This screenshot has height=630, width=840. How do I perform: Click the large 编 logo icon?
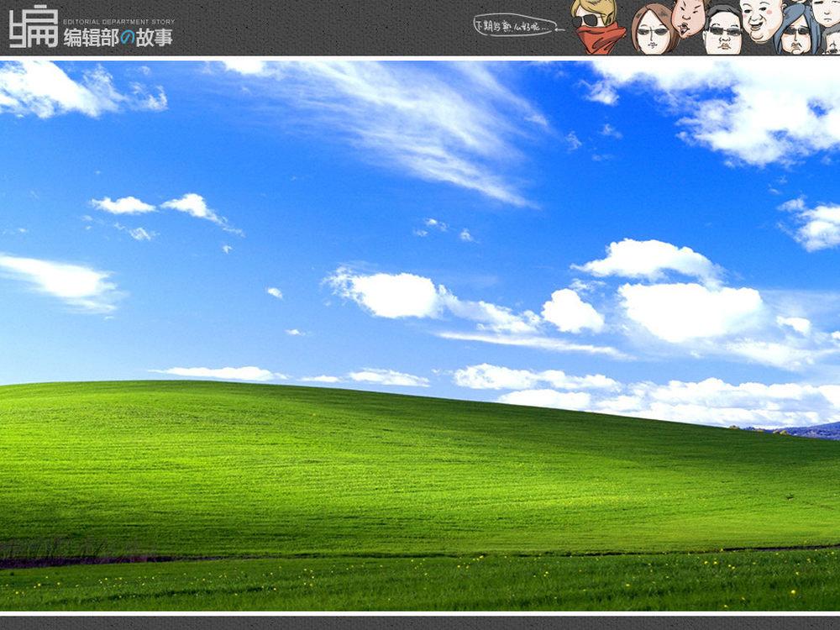pos(34,27)
